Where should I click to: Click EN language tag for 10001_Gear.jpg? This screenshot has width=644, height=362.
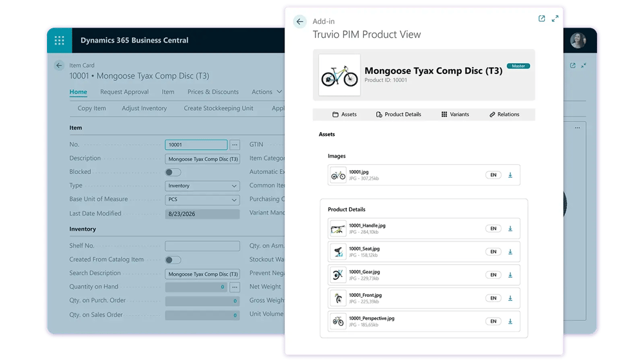[x=493, y=275]
